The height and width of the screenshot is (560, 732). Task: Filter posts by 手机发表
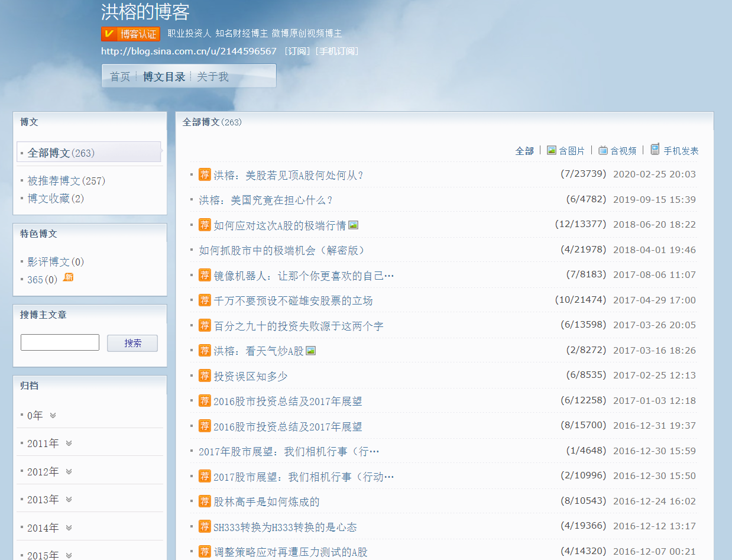(x=681, y=151)
